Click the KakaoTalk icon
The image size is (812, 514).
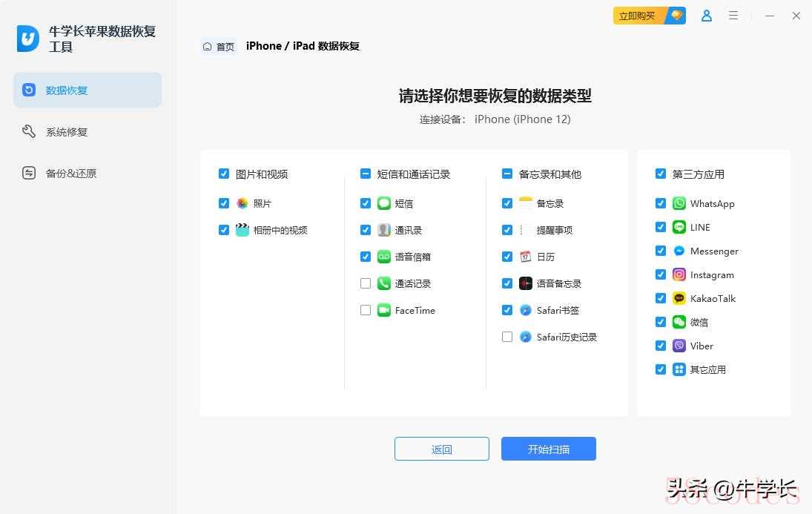coord(679,298)
